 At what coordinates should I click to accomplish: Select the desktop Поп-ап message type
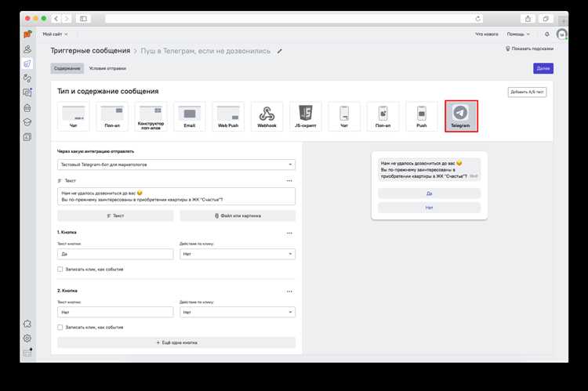112,116
